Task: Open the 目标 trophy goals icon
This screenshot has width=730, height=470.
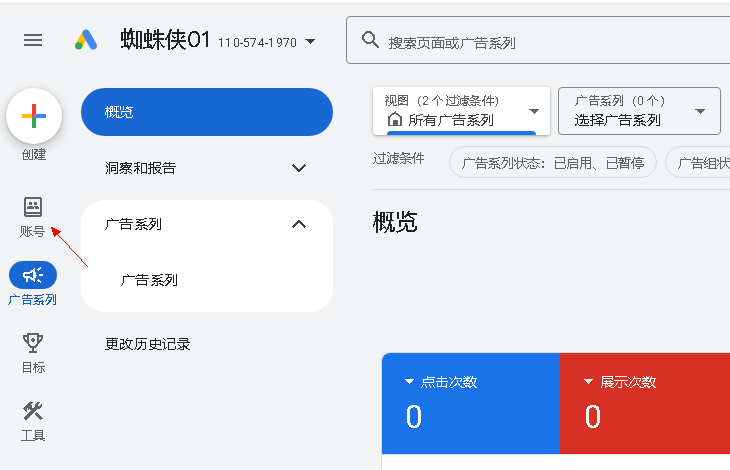Action: [x=33, y=344]
